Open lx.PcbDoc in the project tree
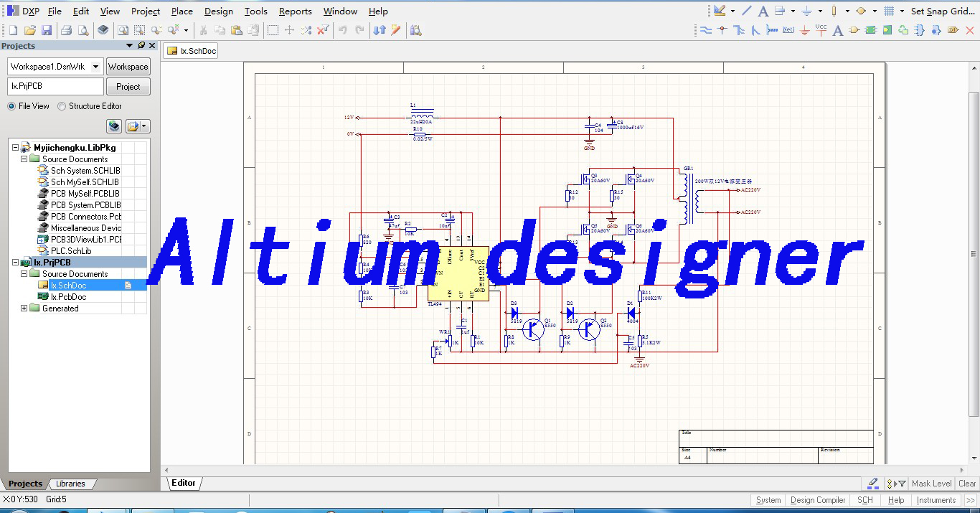 68,297
